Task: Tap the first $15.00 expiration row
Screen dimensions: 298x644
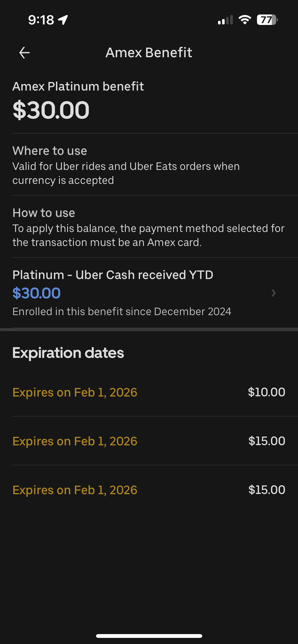Action: tap(149, 441)
